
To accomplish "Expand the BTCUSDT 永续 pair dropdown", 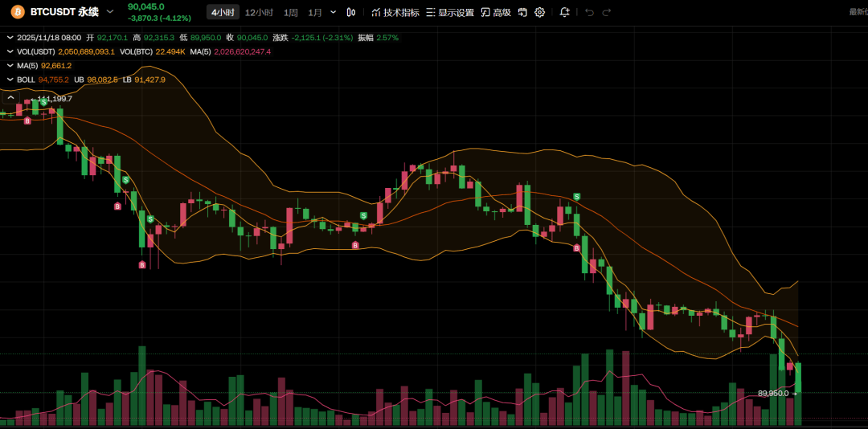I will 110,12.
